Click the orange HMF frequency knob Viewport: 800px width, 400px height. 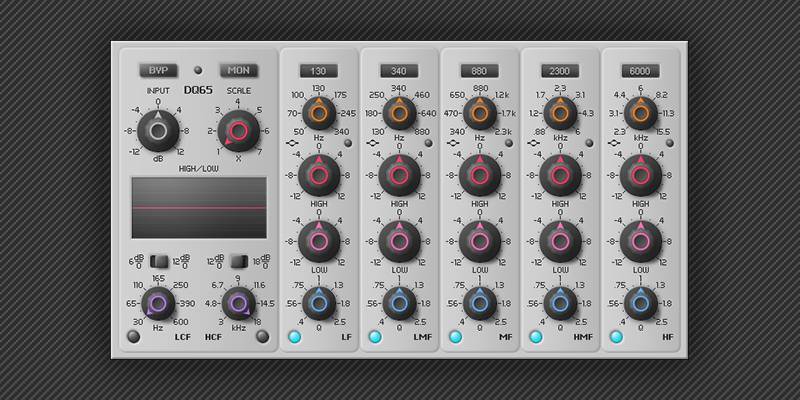(560, 113)
